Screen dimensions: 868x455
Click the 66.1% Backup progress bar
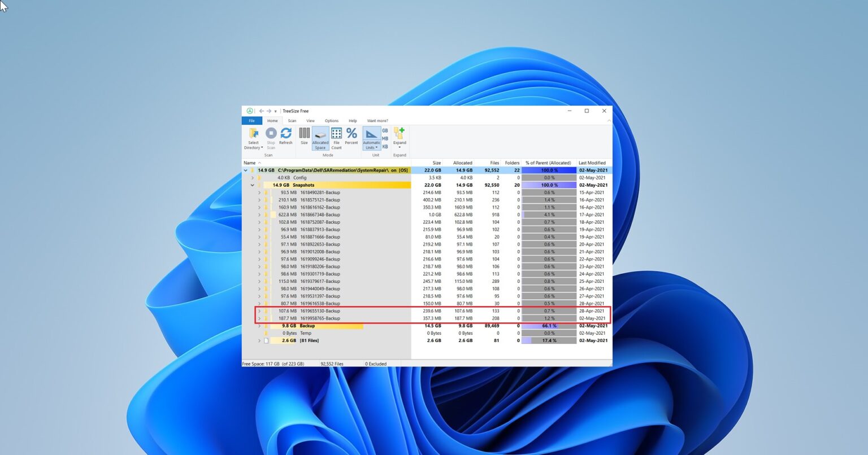[x=548, y=326]
